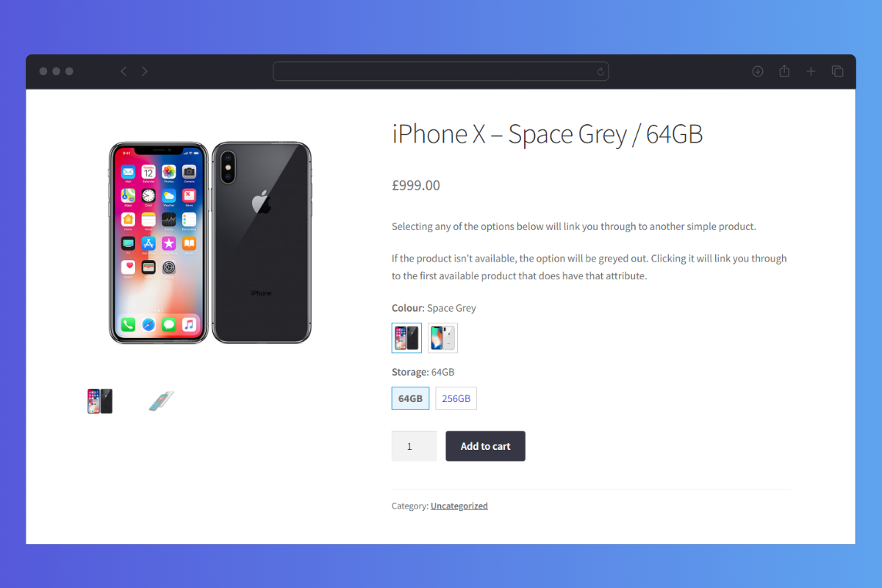
Task: Select the Silver colour swatch
Action: point(442,338)
